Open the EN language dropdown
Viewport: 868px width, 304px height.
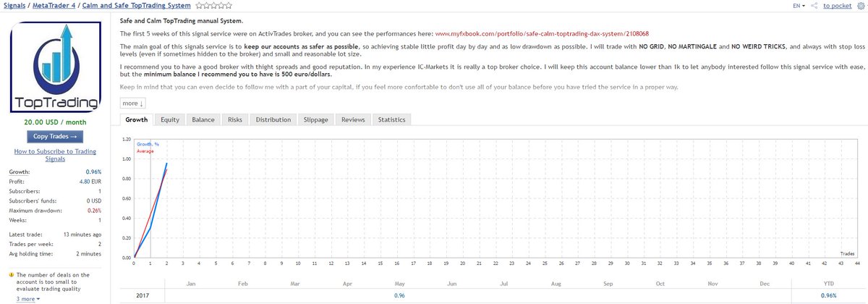[799, 5]
